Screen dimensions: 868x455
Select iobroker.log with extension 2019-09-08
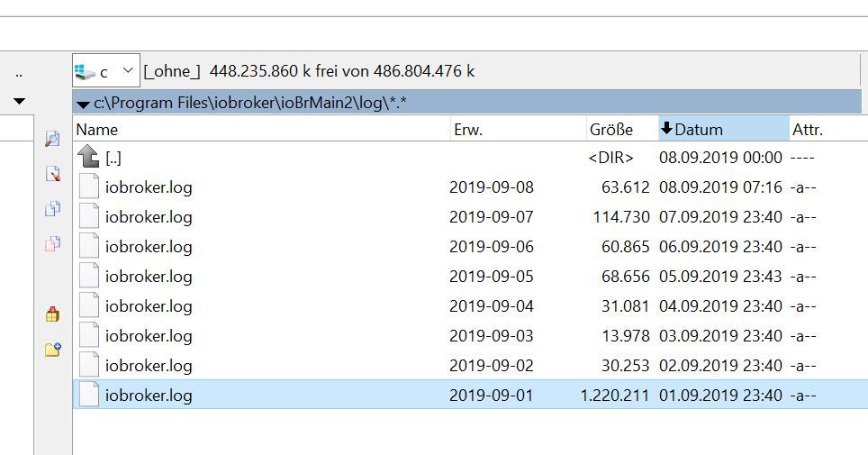149,187
